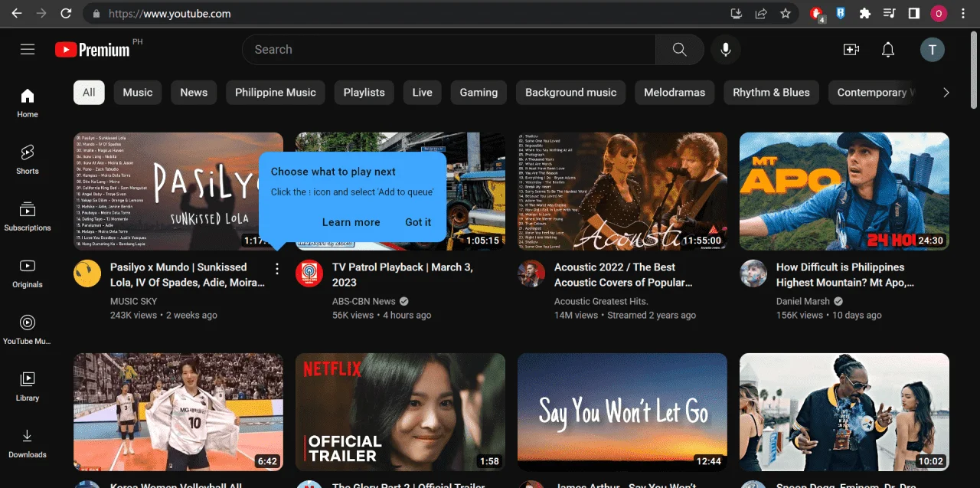This screenshot has height=488, width=980.
Task: Open the Mt Apo video thumbnail
Action: pos(844,192)
